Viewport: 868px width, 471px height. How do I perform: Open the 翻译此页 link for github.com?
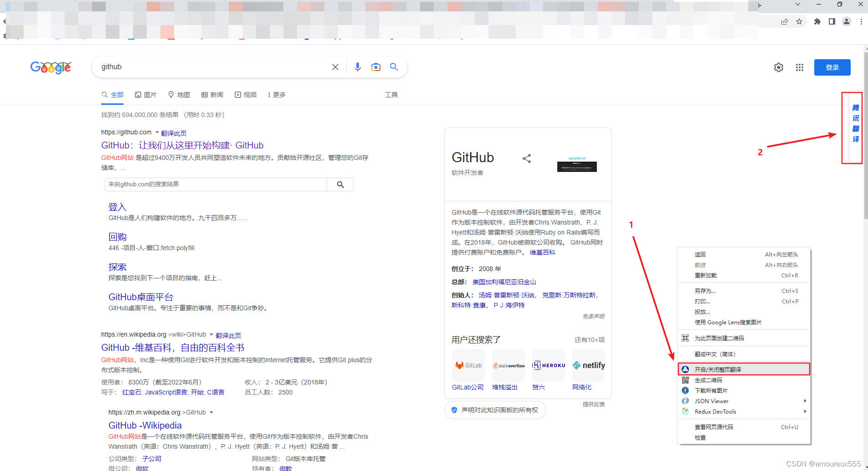pos(173,133)
